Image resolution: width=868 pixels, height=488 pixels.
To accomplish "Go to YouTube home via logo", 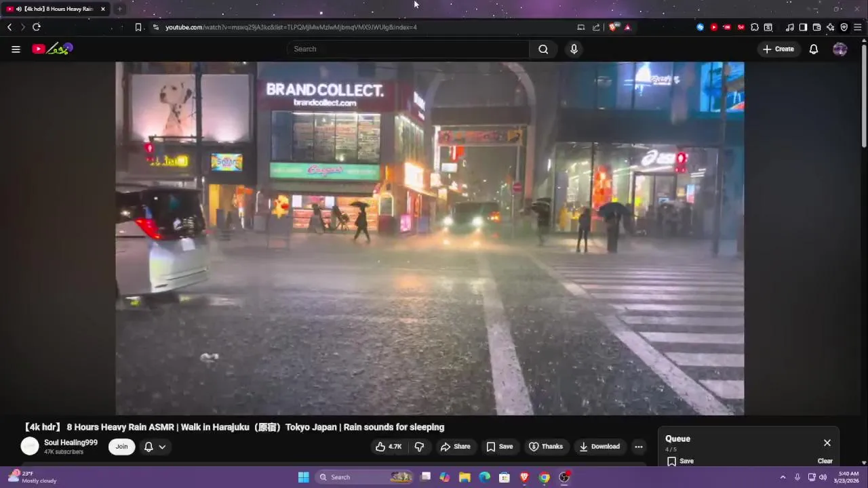I will click(52, 49).
